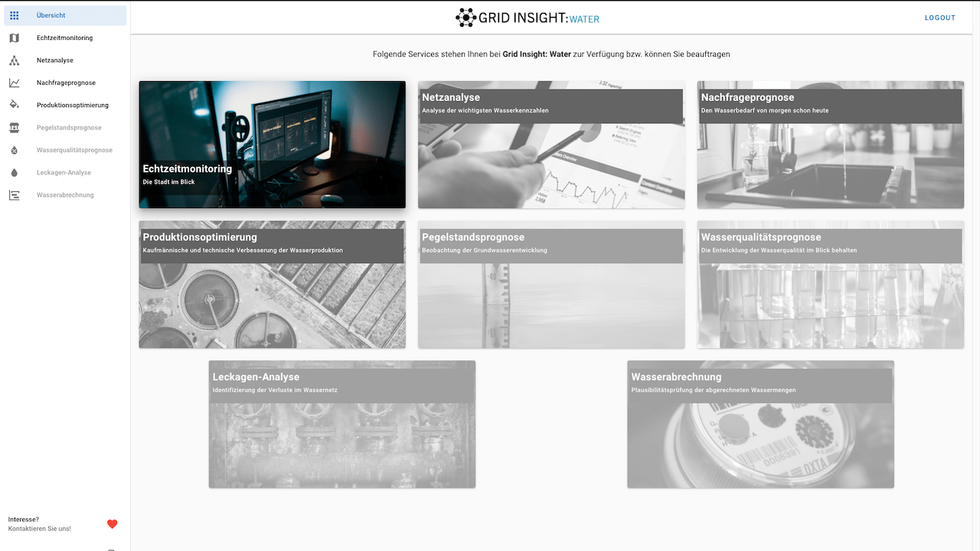Click the Pegelstandsprognose sidebar icon
Viewport: 980px width, 551px height.
[14, 128]
